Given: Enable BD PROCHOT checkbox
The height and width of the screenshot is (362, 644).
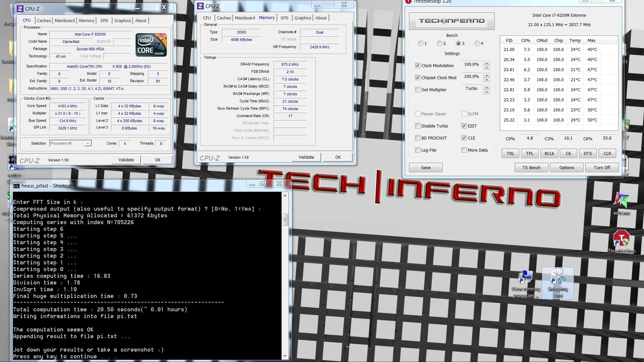Looking at the screenshot, I should tap(418, 138).
